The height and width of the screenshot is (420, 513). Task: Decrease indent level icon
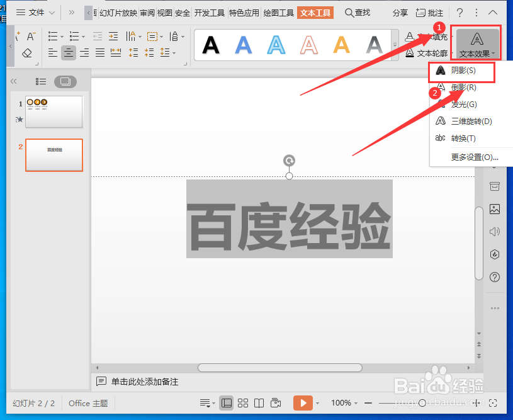98,36
